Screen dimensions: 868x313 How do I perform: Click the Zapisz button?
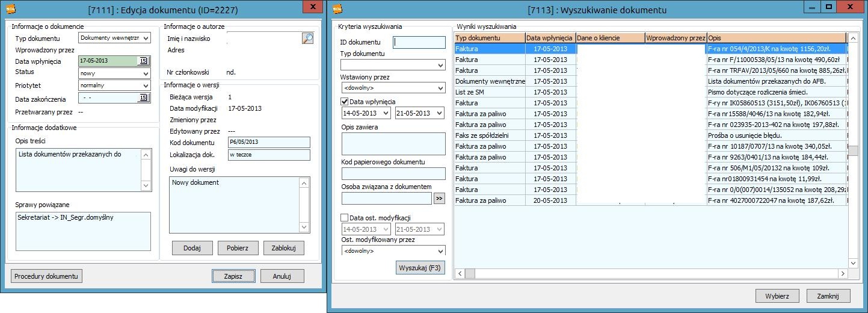coord(233,276)
